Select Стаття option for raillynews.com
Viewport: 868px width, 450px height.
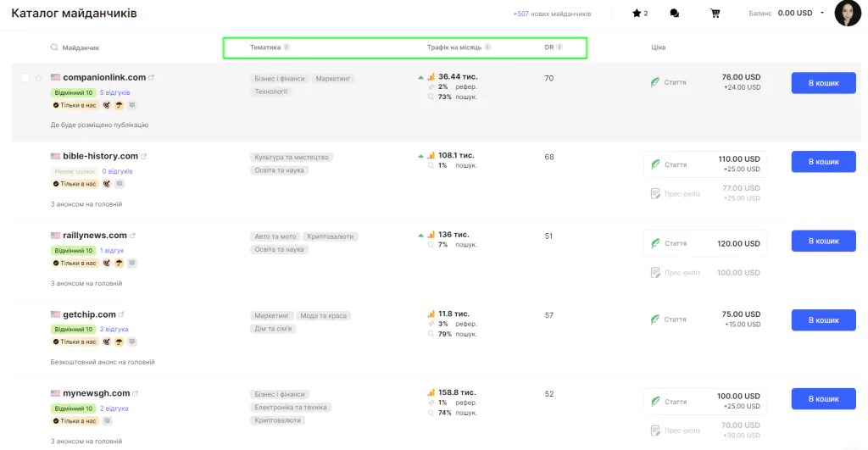(x=705, y=243)
